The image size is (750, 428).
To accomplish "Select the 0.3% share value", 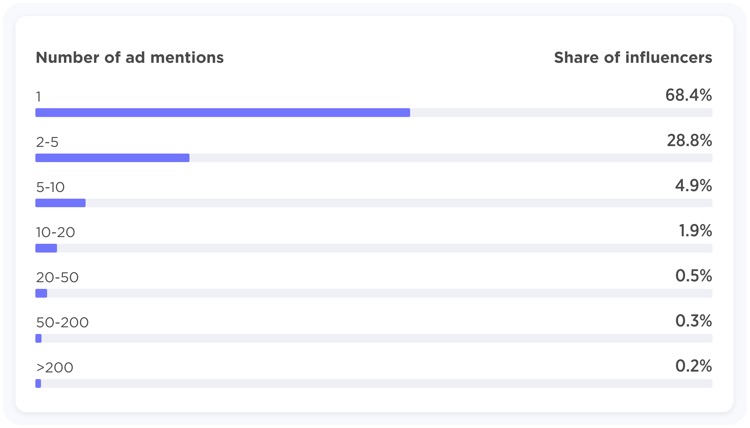I will click(x=694, y=321).
